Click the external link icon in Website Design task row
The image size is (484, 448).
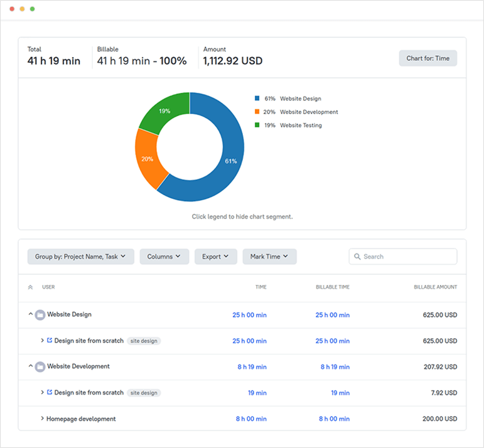50,341
